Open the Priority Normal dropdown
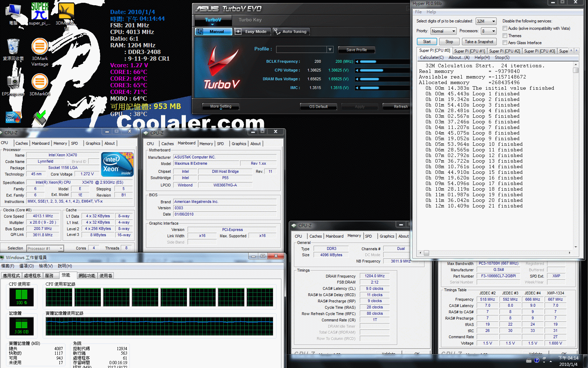 [x=443, y=31]
